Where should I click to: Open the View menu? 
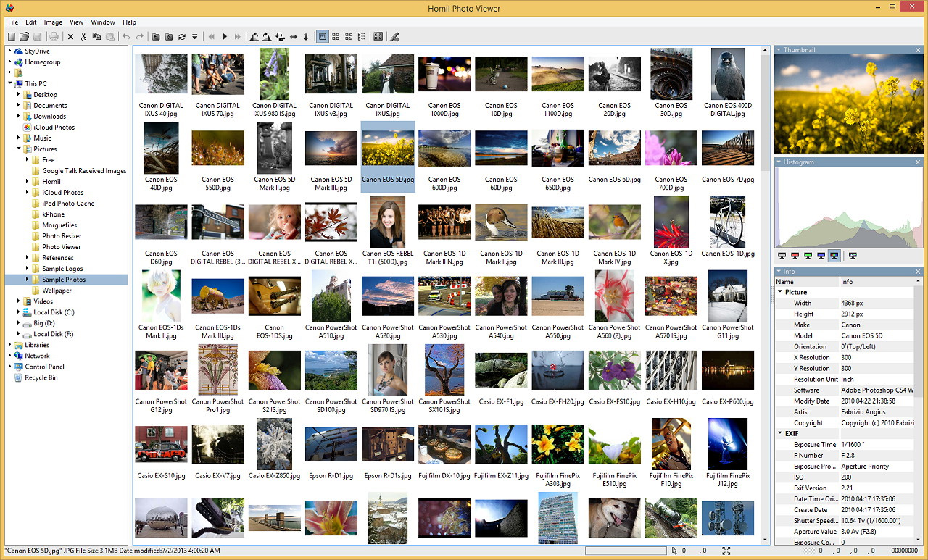click(77, 22)
